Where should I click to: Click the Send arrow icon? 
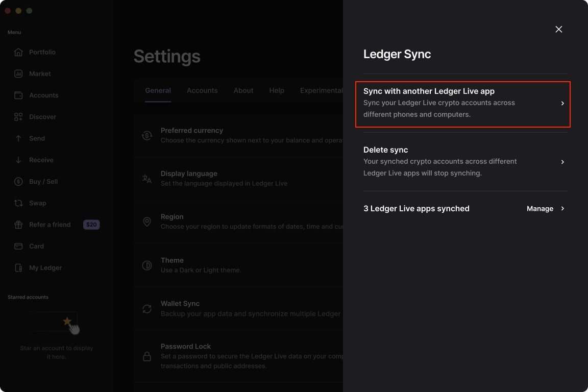pyautogui.click(x=18, y=138)
